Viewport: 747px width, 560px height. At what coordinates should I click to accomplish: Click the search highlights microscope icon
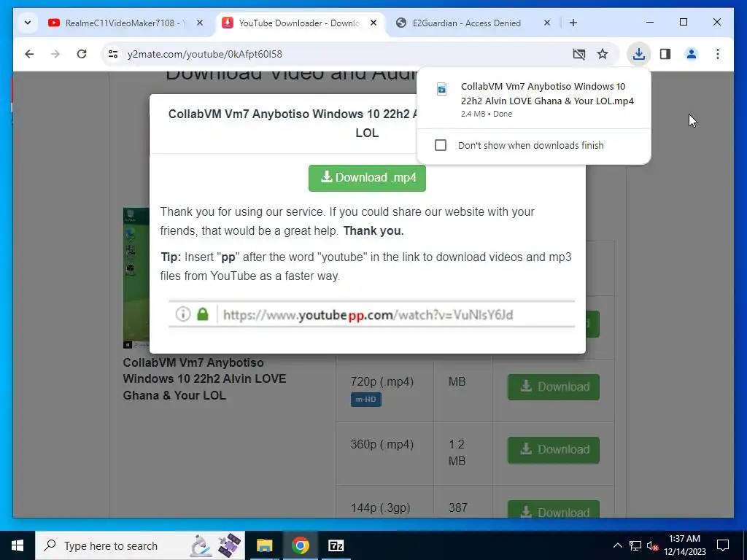(x=200, y=545)
